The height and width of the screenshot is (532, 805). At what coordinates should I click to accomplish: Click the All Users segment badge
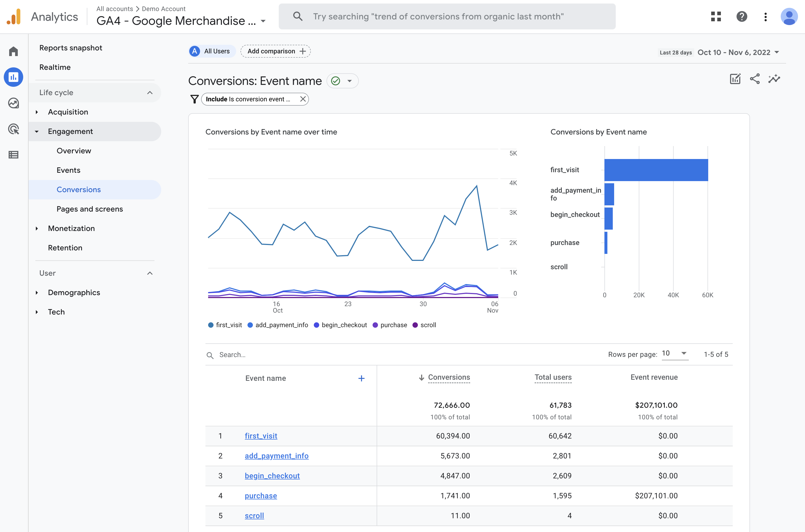tap(212, 51)
